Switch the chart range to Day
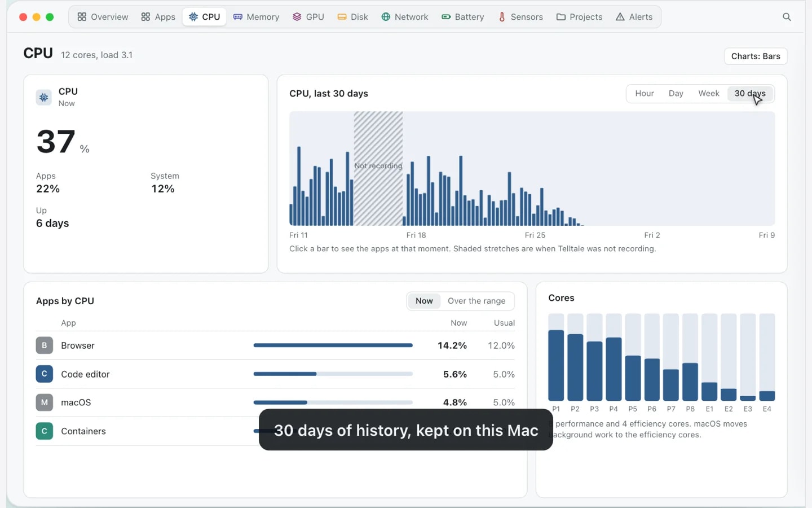The height and width of the screenshot is (508, 812). point(676,94)
